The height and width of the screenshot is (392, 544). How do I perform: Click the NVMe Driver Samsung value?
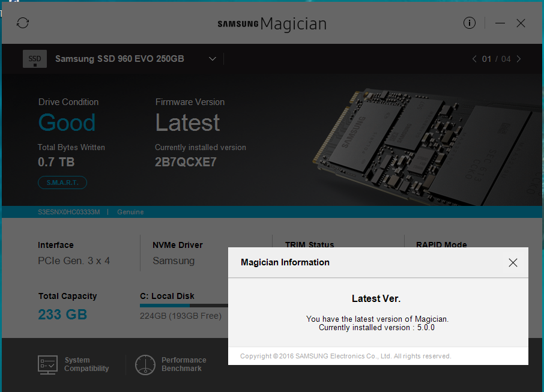174,261
